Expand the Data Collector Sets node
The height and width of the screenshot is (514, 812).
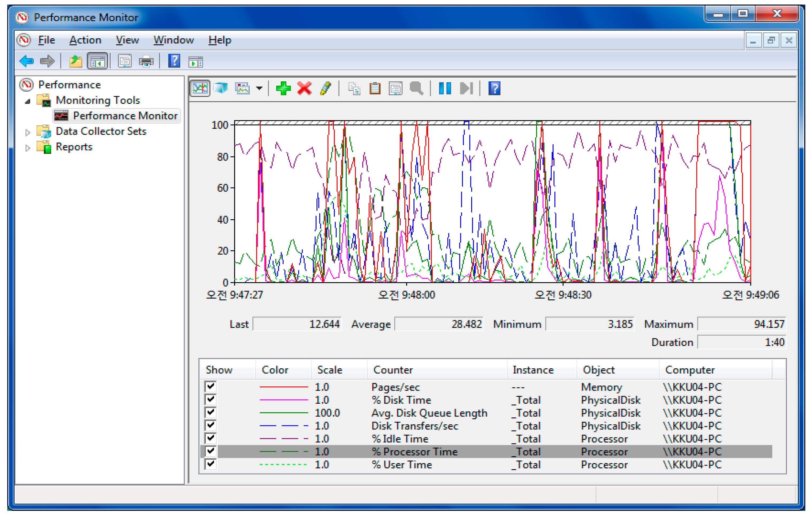[28, 132]
